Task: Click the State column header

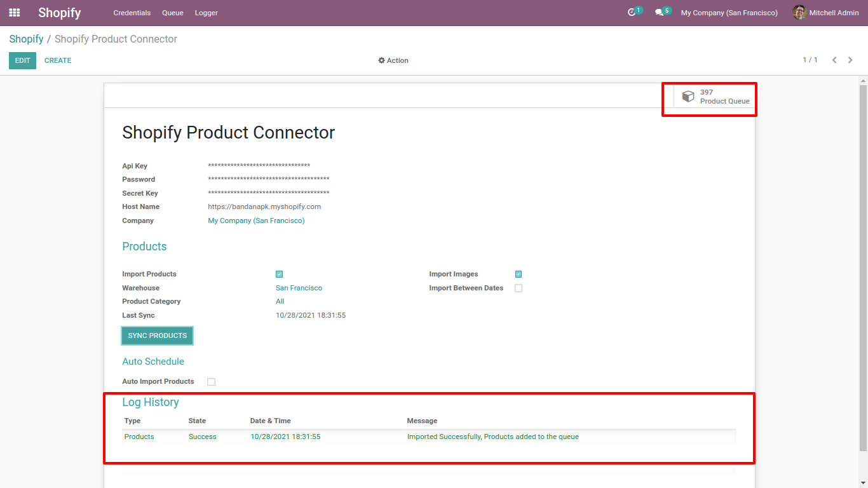Action: click(x=197, y=421)
